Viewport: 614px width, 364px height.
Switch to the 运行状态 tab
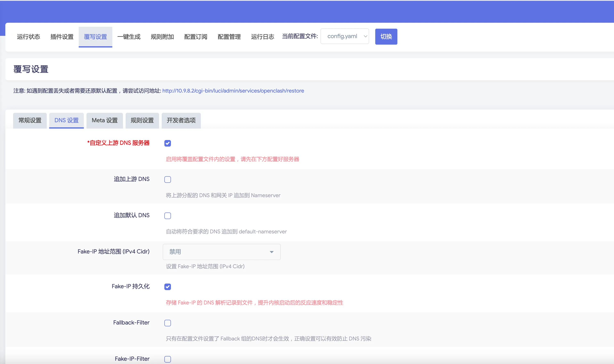[x=28, y=37]
